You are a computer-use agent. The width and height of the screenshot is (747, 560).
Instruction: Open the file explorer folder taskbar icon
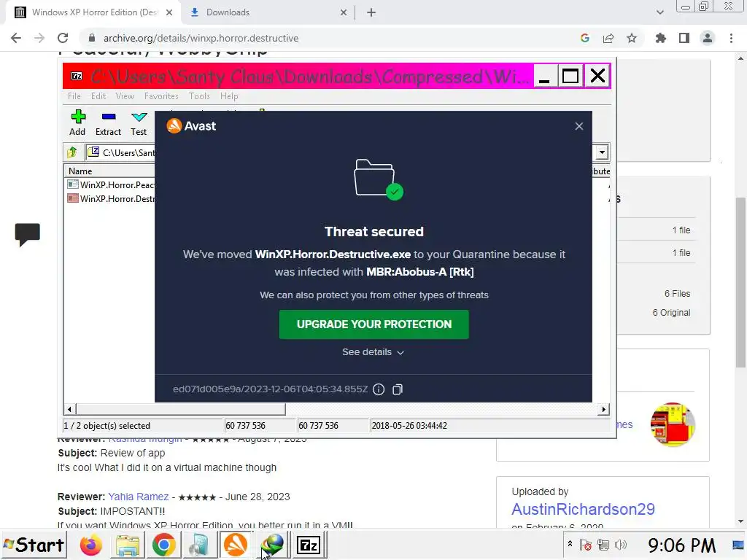(x=127, y=545)
